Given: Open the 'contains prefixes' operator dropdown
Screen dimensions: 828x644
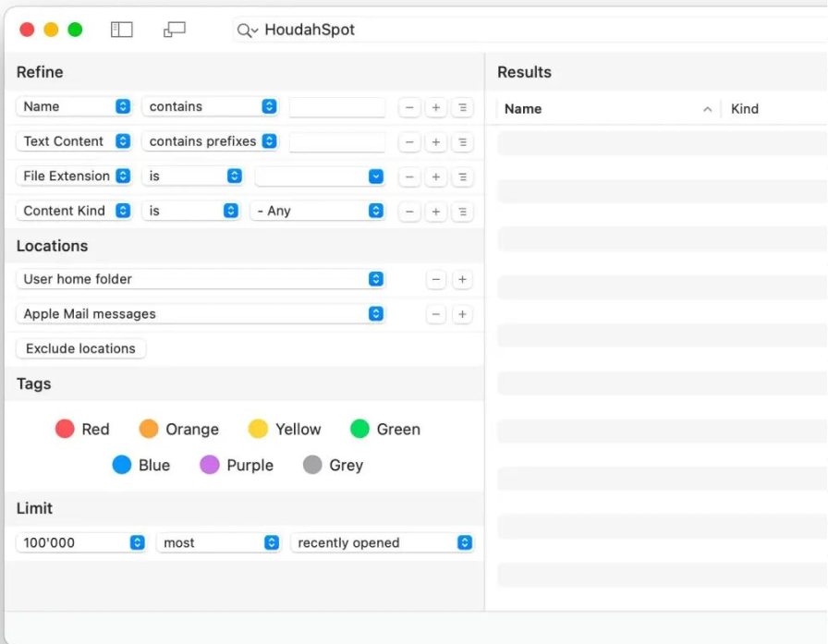Looking at the screenshot, I should pyautogui.click(x=210, y=141).
